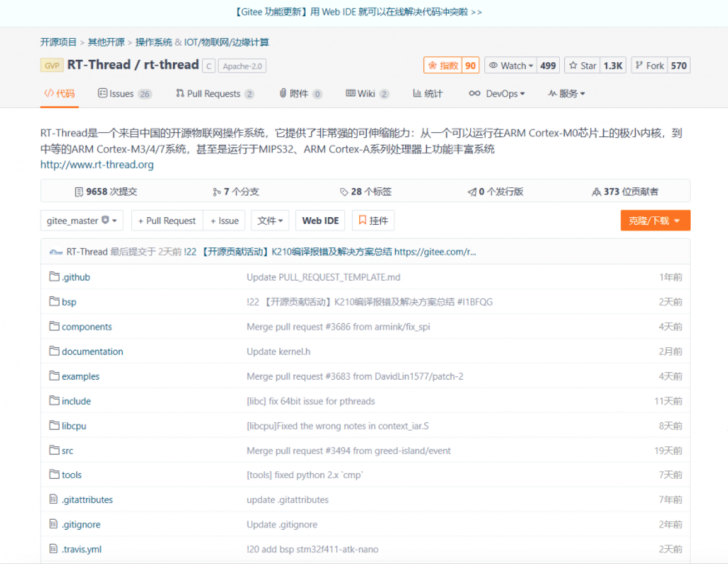
Task: Click the commits count icon
Action: (79, 192)
